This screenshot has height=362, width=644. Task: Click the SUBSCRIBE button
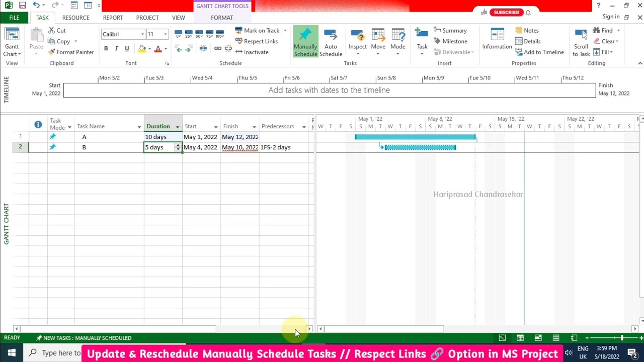(x=507, y=12)
